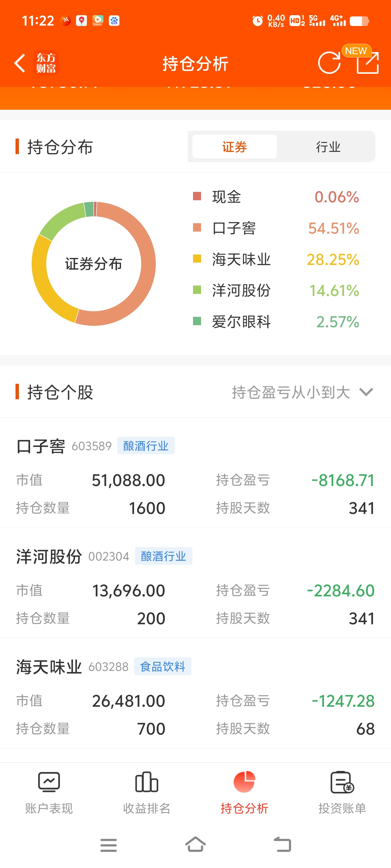Tap the 28.25% 海天味业 percentage
Screen dimensions: 391x868
coord(333,259)
